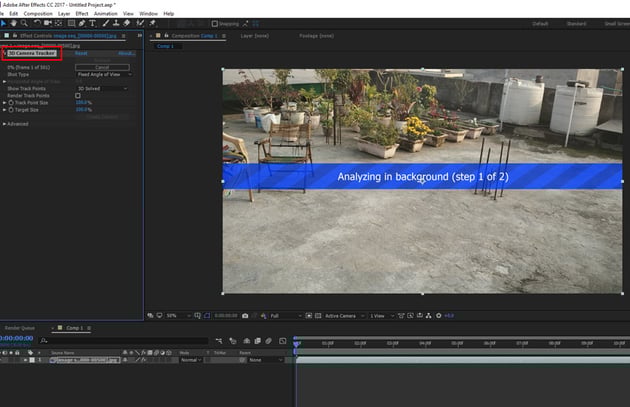Select the Hand tool
This screenshot has width=630, height=407.
click(x=14, y=23)
